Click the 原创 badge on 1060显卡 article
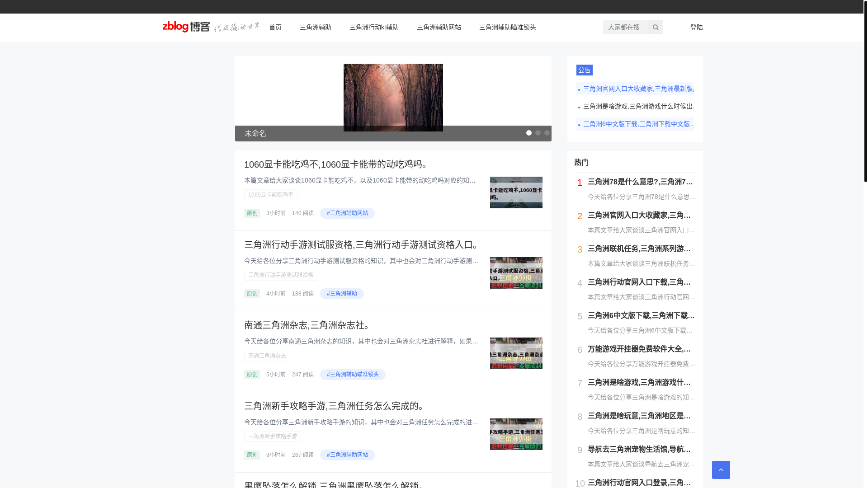Screen dimensions: 868x488 pos(252,213)
